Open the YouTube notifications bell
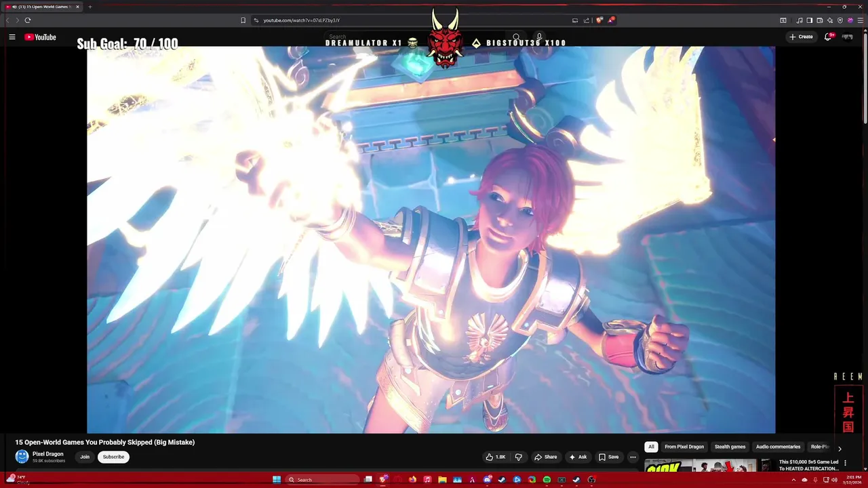This screenshot has width=868, height=488. (828, 37)
